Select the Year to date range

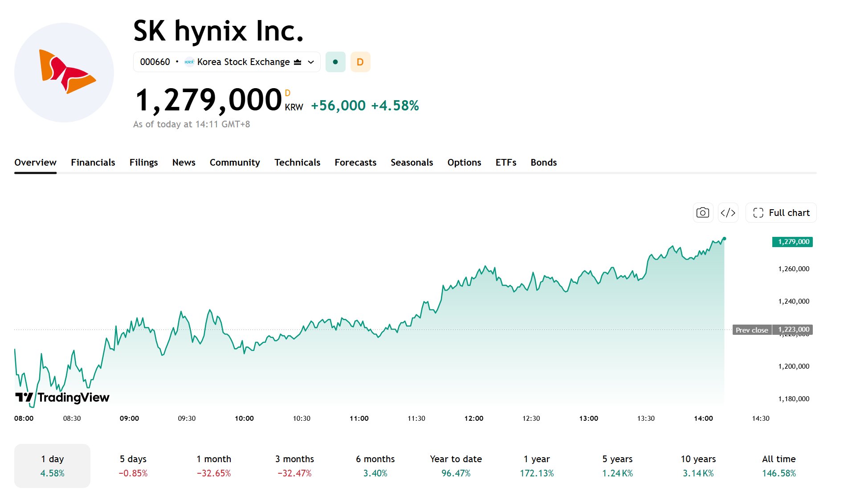click(456, 466)
